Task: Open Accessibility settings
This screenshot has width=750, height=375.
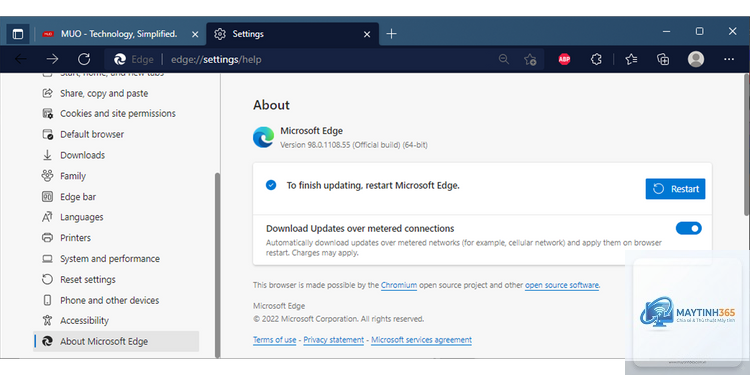Action: (x=84, y=320)
